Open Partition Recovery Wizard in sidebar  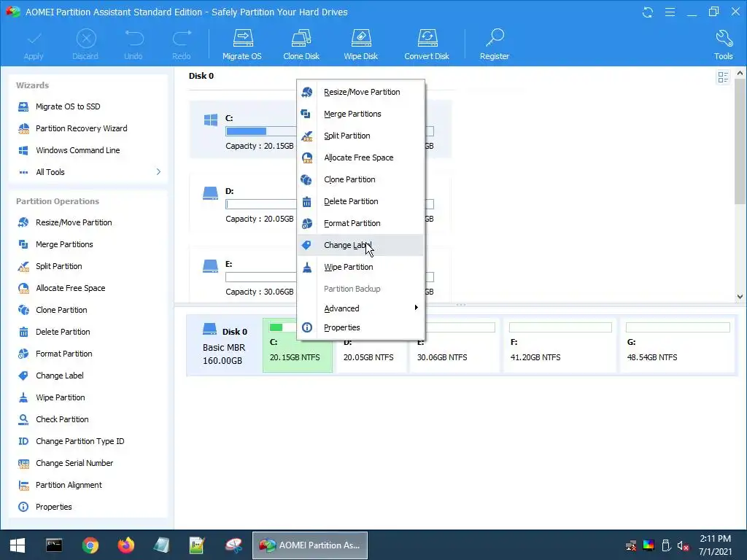point(81,128)
